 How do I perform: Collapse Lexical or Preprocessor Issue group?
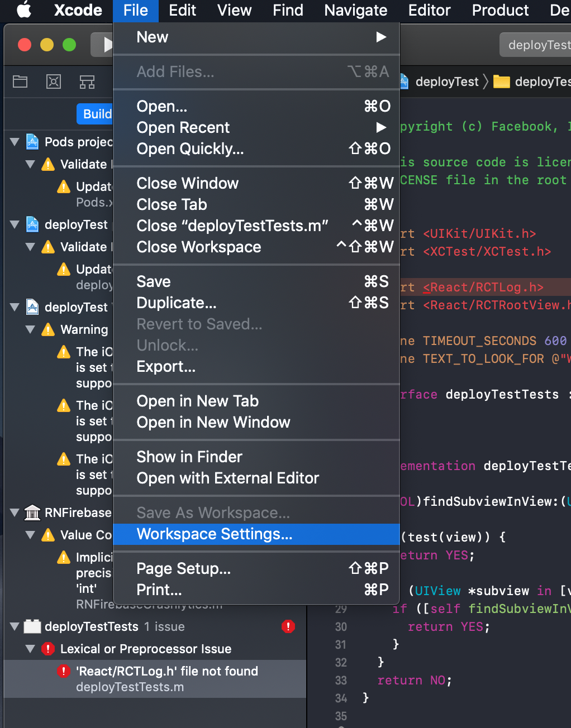coord(31,649)
